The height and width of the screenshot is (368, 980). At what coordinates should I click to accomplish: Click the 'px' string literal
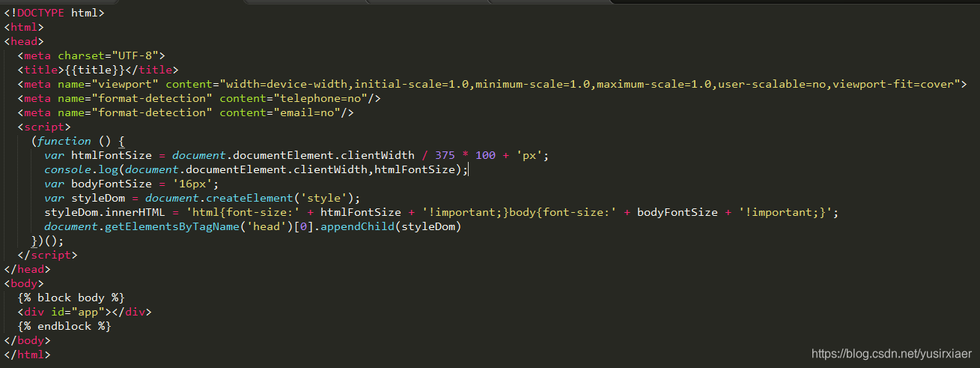(529, 155)
